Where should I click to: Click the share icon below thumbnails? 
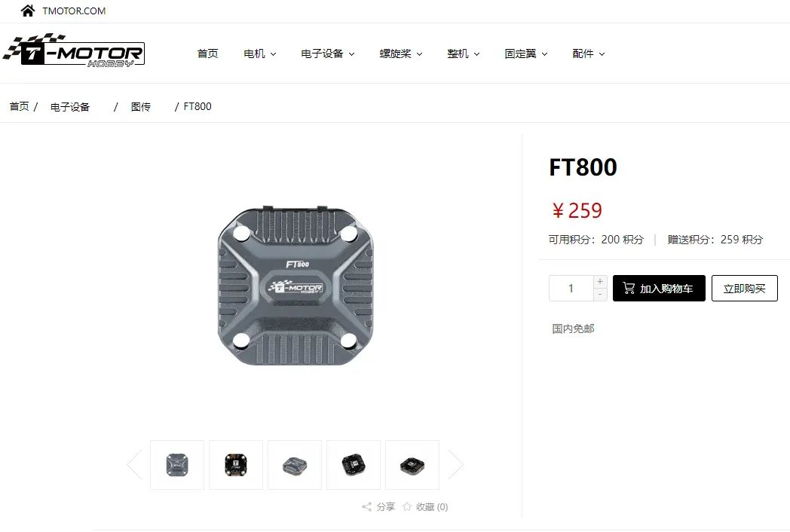366,507
